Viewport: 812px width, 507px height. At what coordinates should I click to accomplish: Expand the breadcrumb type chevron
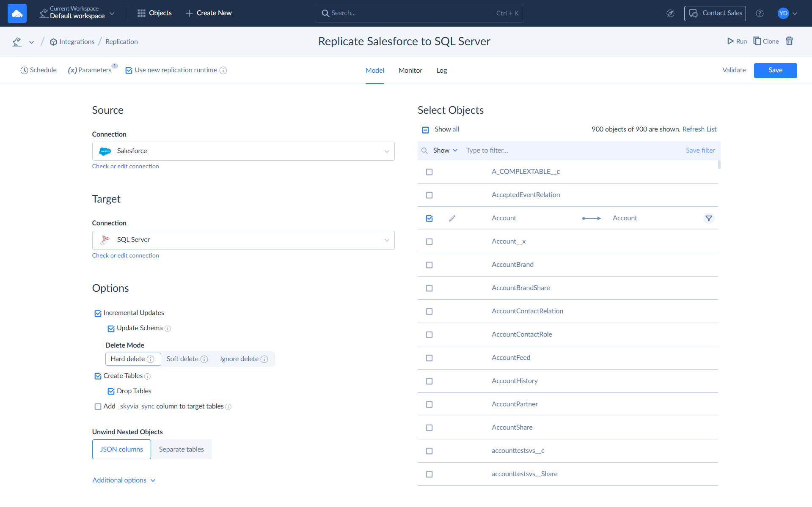pyautogui.click(x=31, y=42)
